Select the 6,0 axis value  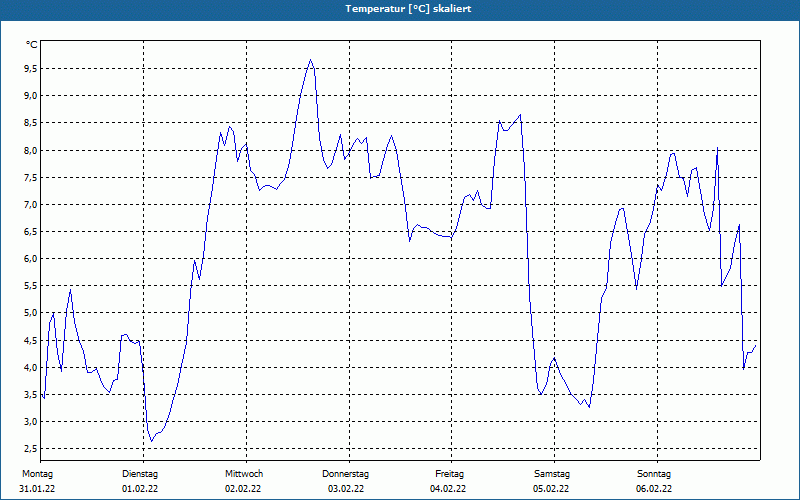click(x=31, y=258)
